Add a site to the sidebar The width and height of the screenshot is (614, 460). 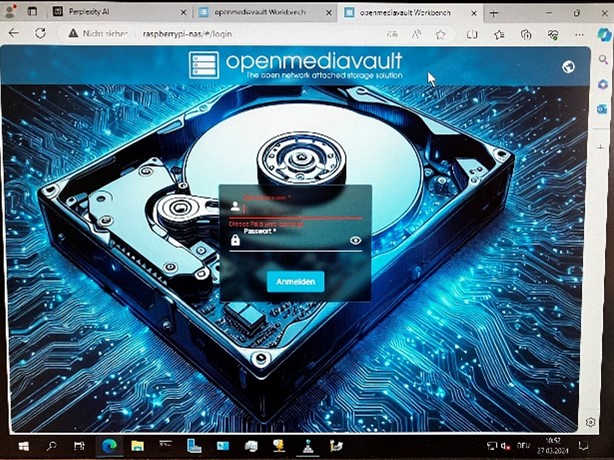pos(601,147)
